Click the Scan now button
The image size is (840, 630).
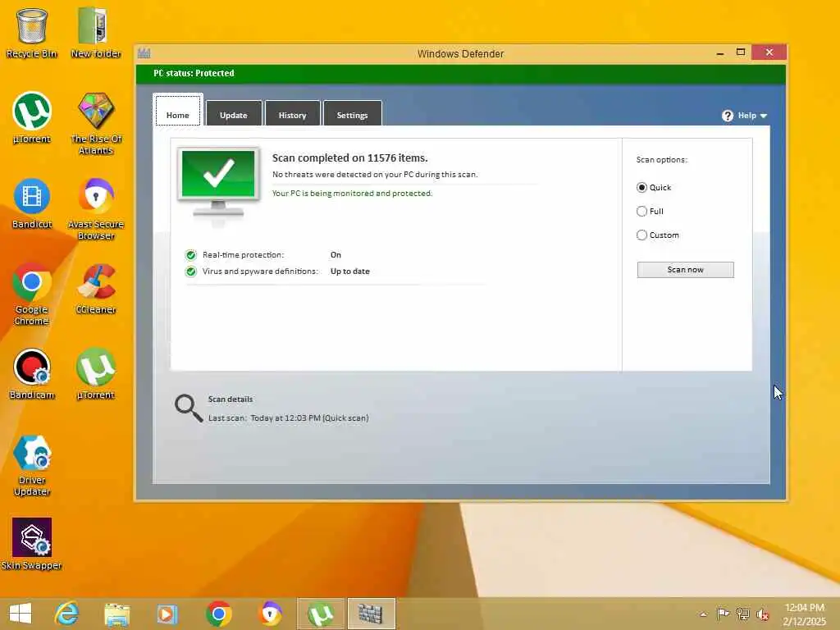pyautogui.click(x=685, y=269)
